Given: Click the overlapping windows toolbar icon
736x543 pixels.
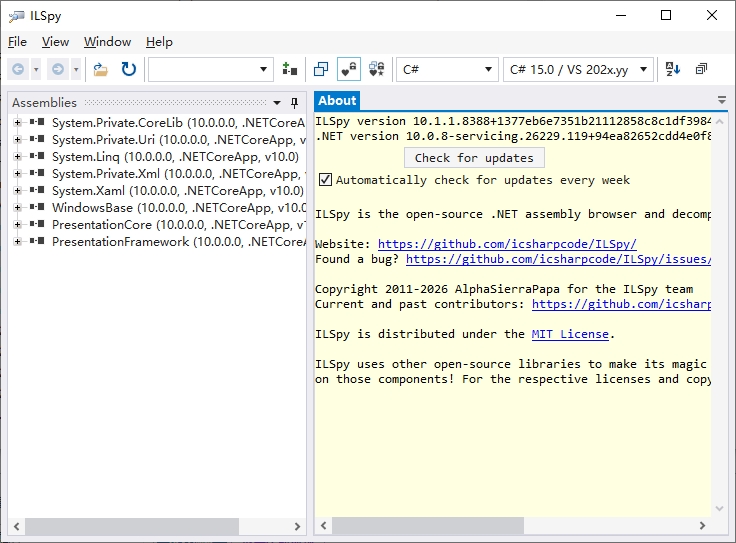Looking at the screenshot, I should [321, 69].
